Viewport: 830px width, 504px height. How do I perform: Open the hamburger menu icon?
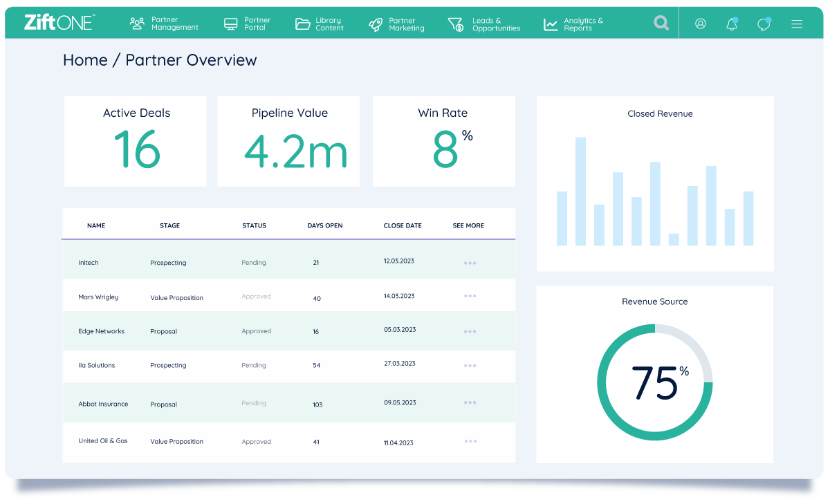pos(797,24)
